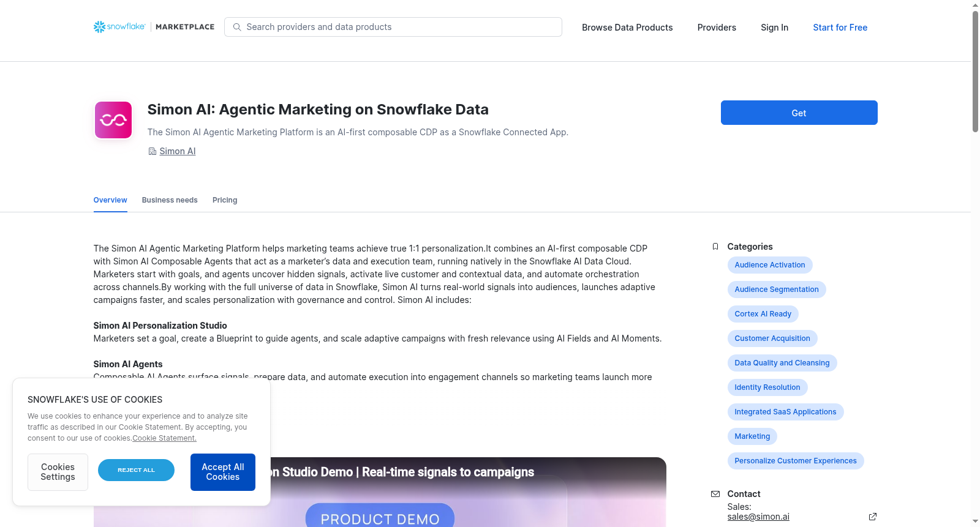Click the "Categories" sidebar heading

pos(750,247)
